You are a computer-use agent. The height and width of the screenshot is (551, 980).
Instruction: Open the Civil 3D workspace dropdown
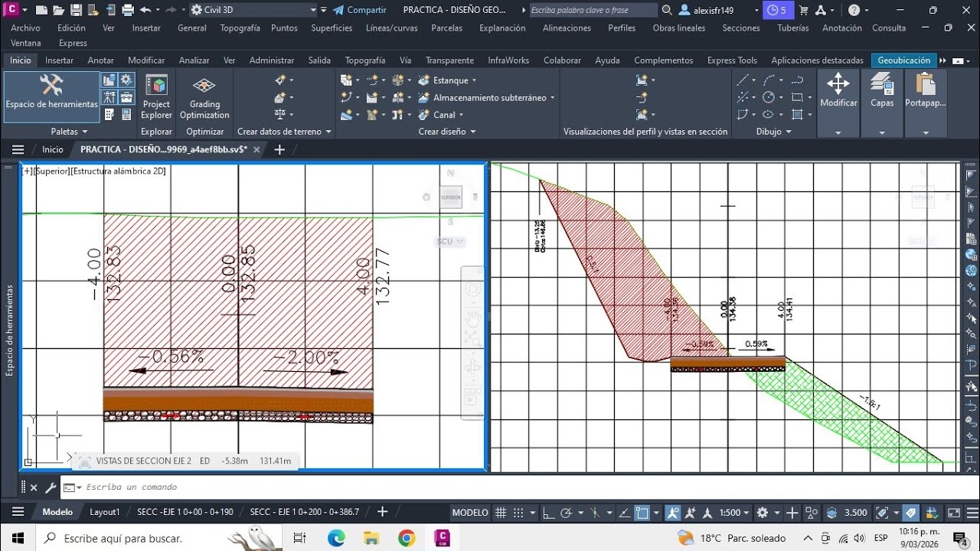(253, 10)
